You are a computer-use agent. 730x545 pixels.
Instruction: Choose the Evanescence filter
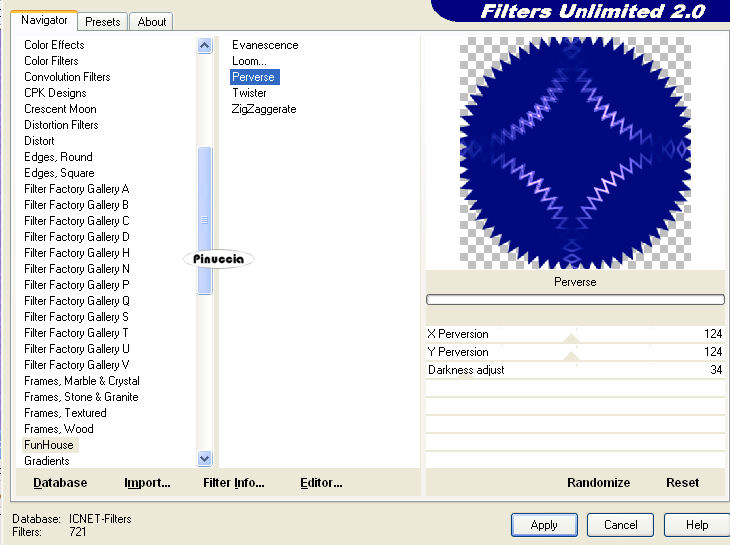[265, 45]
